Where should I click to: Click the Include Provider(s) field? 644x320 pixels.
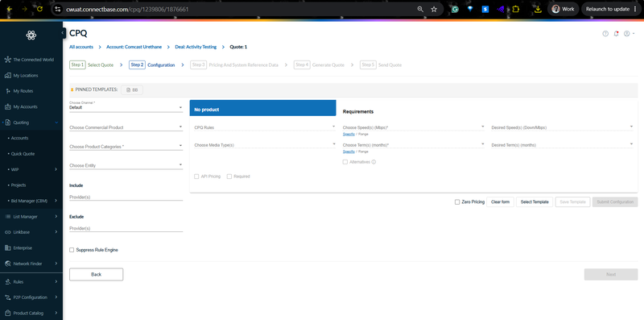pyautogui.click(x=126, y=197)
